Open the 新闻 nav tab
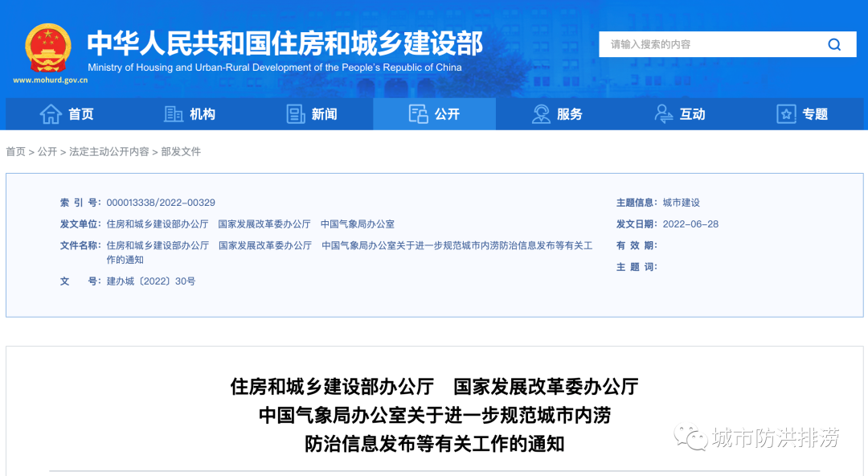This screenshot has width=868, height=476. 312,114
